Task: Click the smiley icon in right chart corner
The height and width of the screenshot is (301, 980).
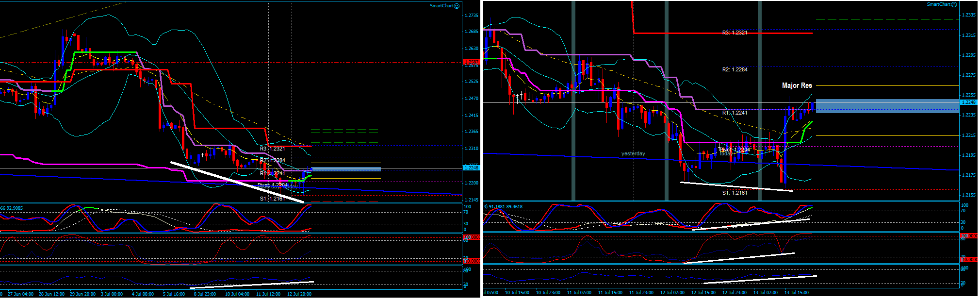Action: click(x=954, y=4)
